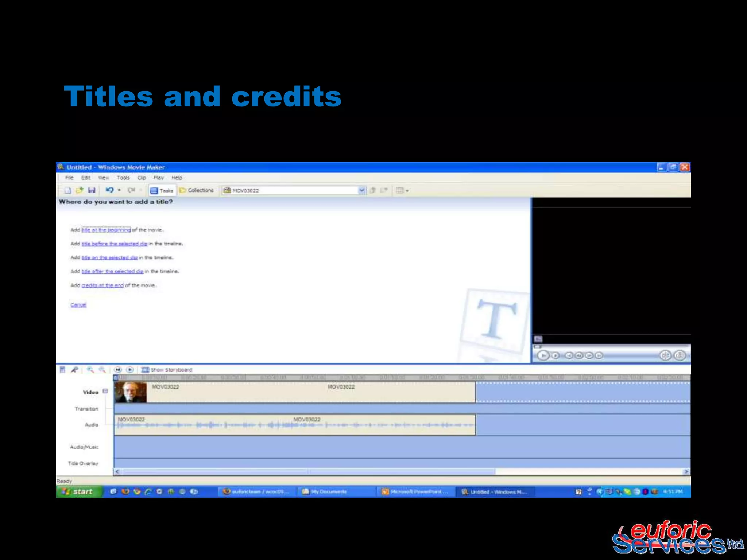Screen dimensions: 747x560
Task: Open the View menu
Action: 104,178
